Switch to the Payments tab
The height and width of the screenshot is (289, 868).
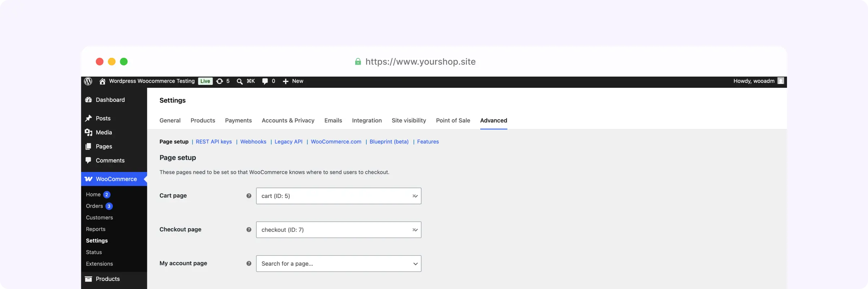[238, 120]
